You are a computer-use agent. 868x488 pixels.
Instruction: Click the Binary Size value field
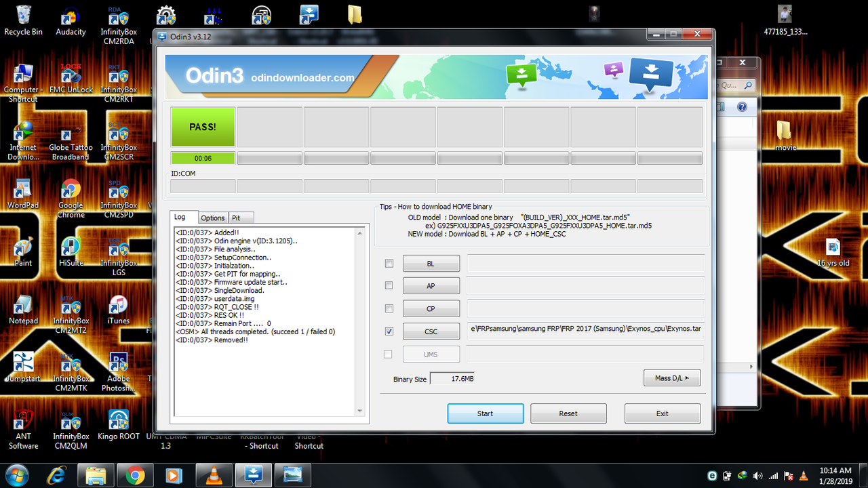coord(453,378)
